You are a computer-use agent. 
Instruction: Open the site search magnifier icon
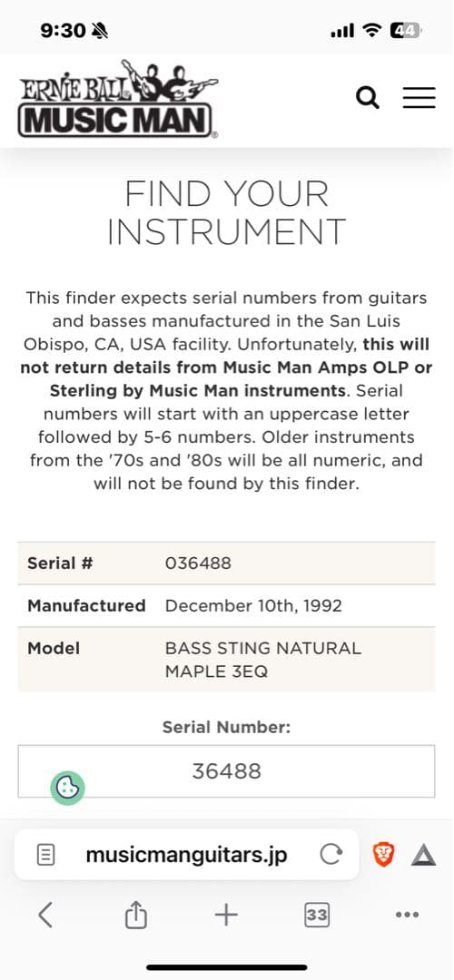point(367,97)
